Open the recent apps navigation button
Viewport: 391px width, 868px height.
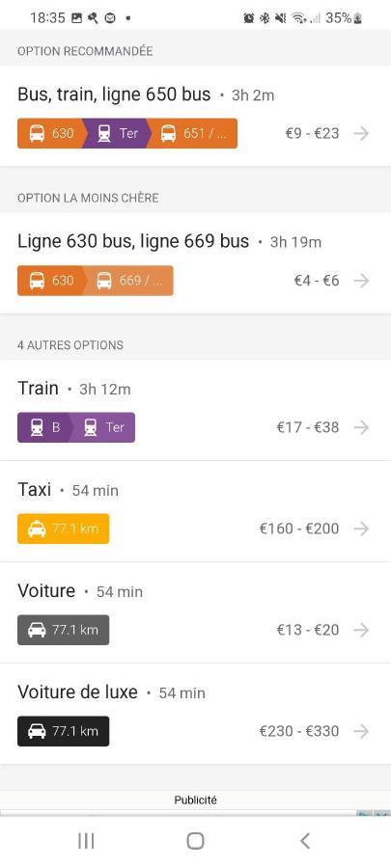click(x=86, y=840)
